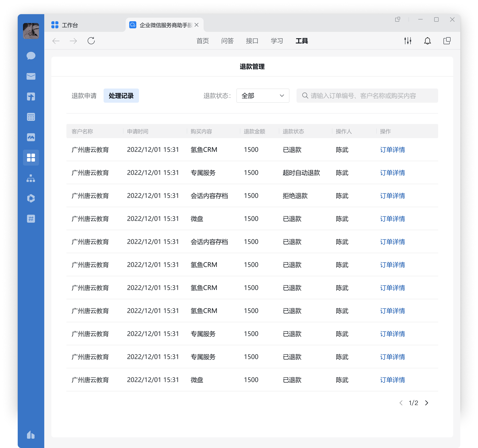Open the chat messages sidebar icon
The height and width of the screenshot is (448, 478).
(31, 56)
